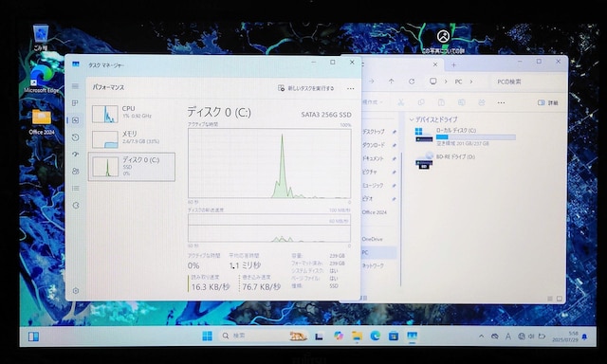Open Task Manager more options ellipsis
Screen dimensions: 607x364
point(350,88)
